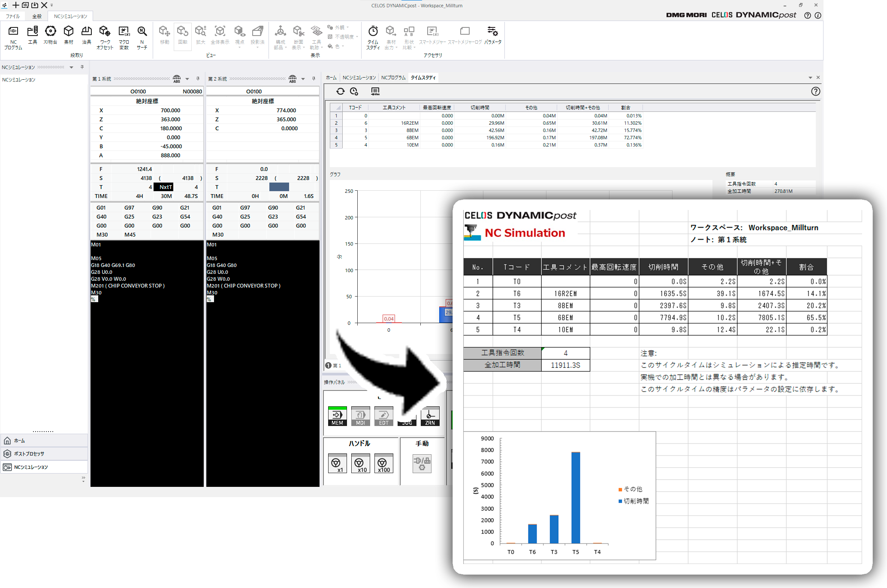This screenshot has width=887, height=588.
Task: Toggle ABS coordinate icon in 第2系統
Action: click(x=293, y=79)
